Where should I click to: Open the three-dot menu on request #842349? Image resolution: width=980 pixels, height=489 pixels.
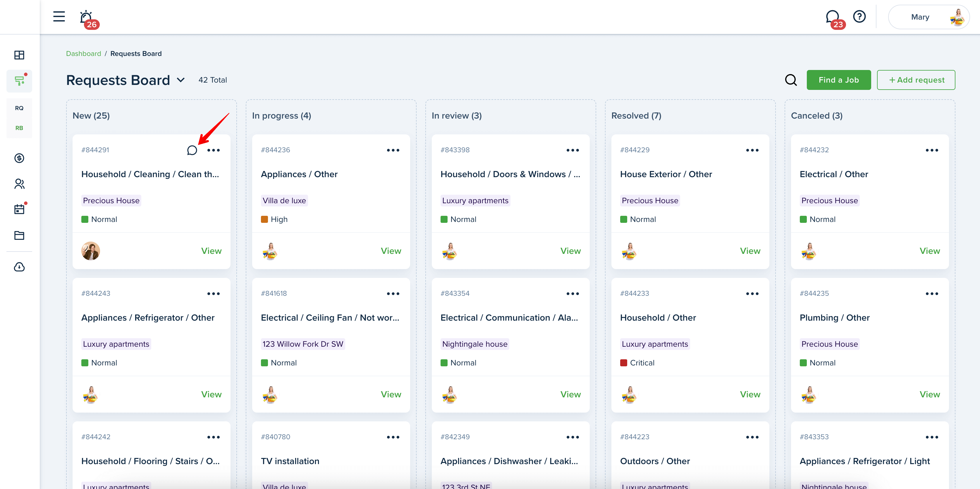(x=572, y=437)
